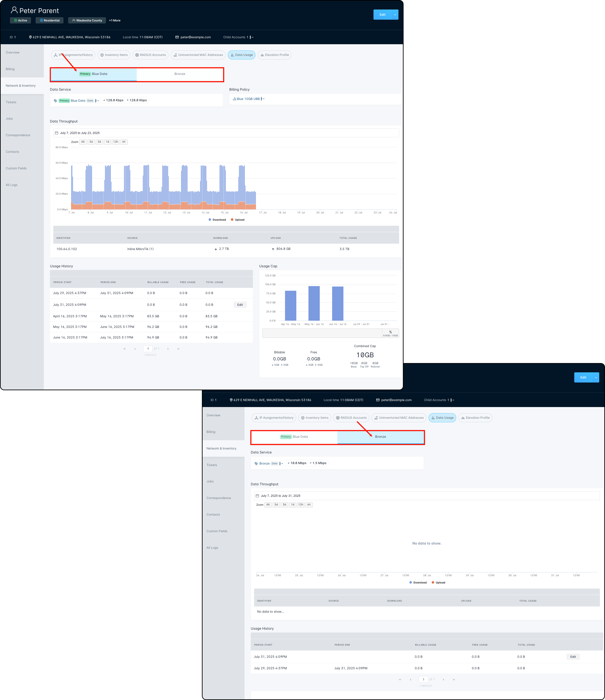Open the Edit dropdown arrow in bottom window
The height and width of the screenshot is (700, 605).
595,377
